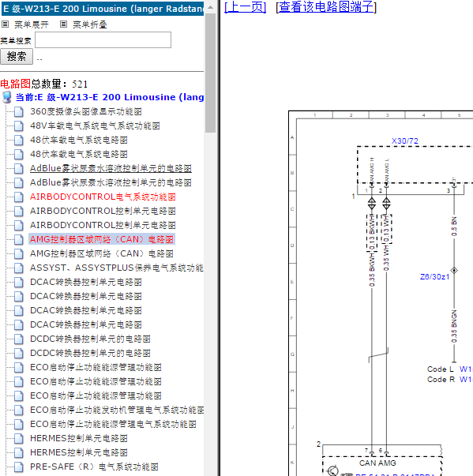Screen dimensions: 473x476
Task: Click document icon beside red AIRBODYCONTROL电气系统功能图
Action: [19, 197]
